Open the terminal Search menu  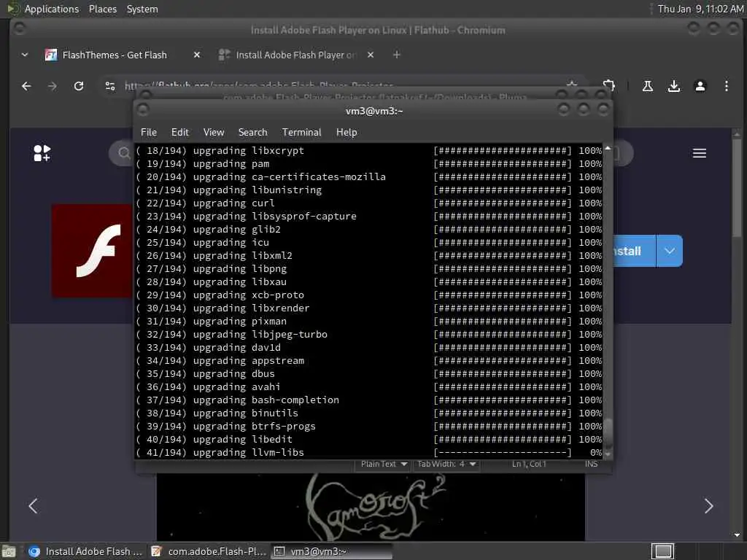coord(252,133)
